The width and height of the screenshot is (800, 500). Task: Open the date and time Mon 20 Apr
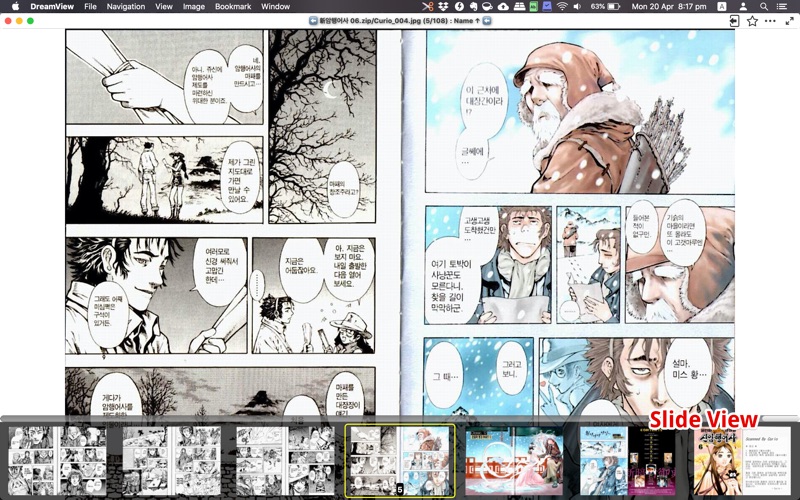(x=669, y=7)
